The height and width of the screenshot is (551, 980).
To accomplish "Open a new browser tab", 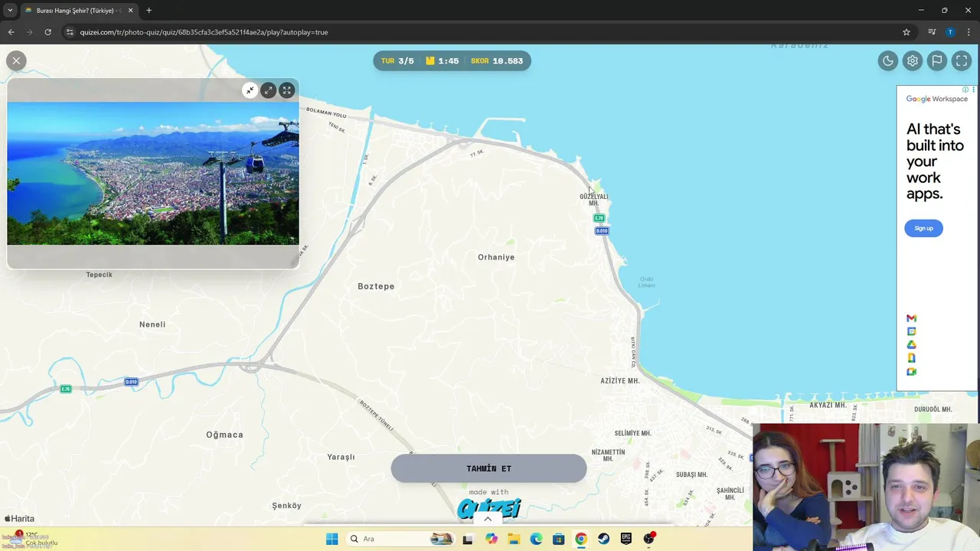I will 149,11.
